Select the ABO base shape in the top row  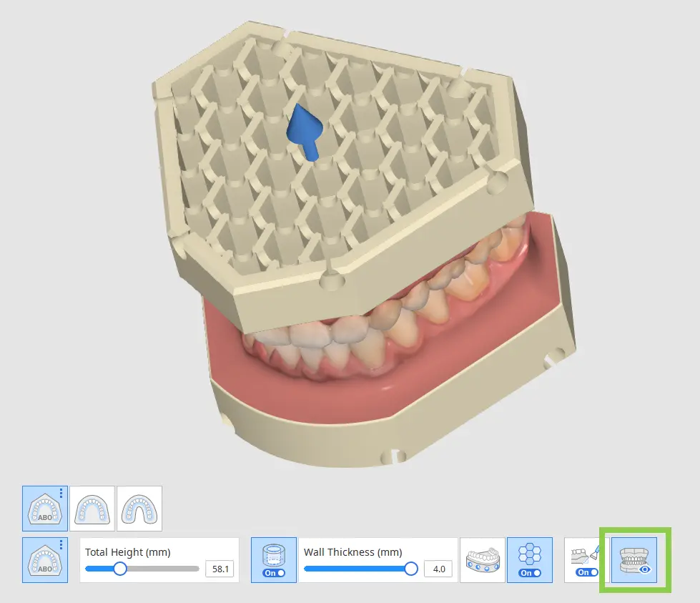click(43, 508)
